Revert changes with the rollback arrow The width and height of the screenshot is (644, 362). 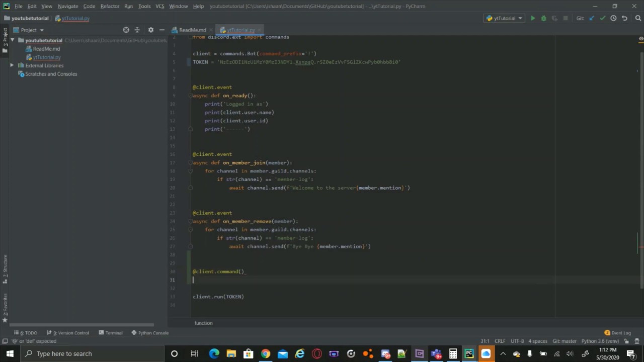pos(624,18)
